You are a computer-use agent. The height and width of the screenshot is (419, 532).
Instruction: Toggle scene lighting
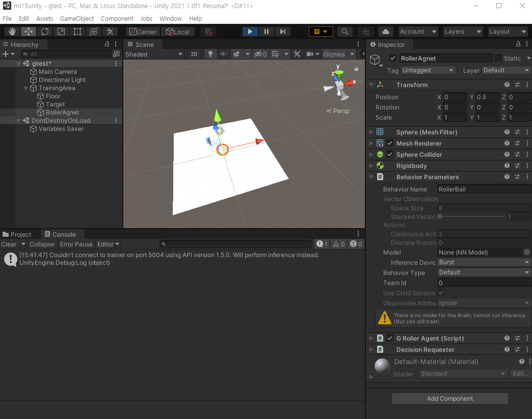coord(210,54)
